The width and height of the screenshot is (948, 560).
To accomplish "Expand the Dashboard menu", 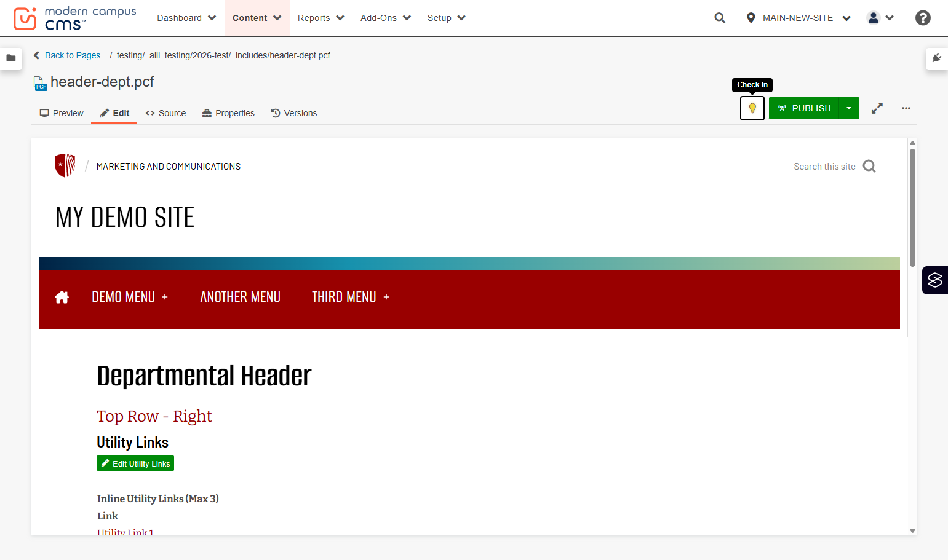I will (186, 18).
